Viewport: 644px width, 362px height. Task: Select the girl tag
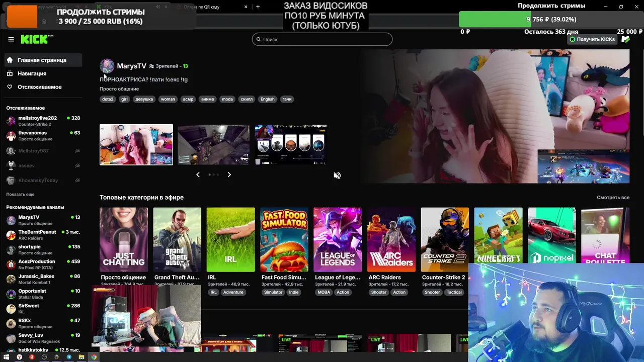pyautogui.click(x=124, y=99)
